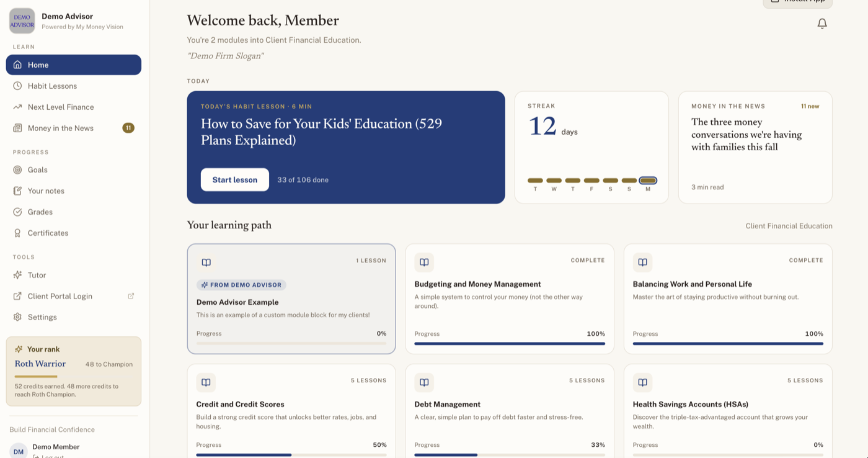Open Settings from the sidebar
The height and width of the screenshot is (458, 868).
(x=74, y=317)
